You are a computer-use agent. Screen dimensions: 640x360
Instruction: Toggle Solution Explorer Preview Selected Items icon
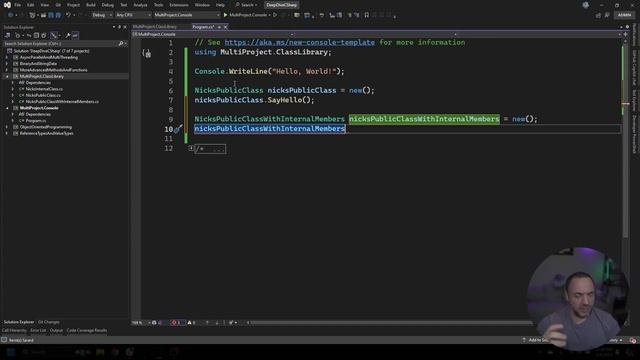(x=75, y=36)
